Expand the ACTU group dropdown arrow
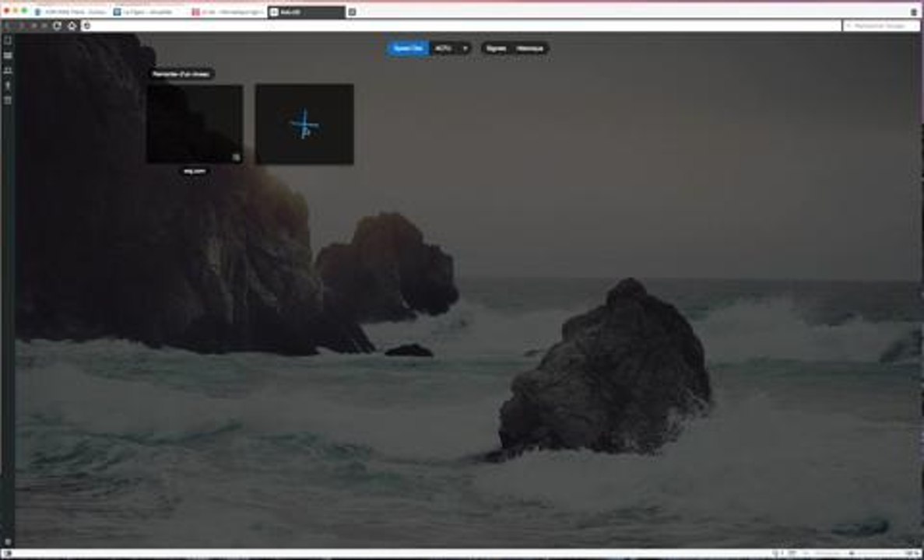This screenshot has height=560, width=924. pyautogui.click(x=465, y=48)
